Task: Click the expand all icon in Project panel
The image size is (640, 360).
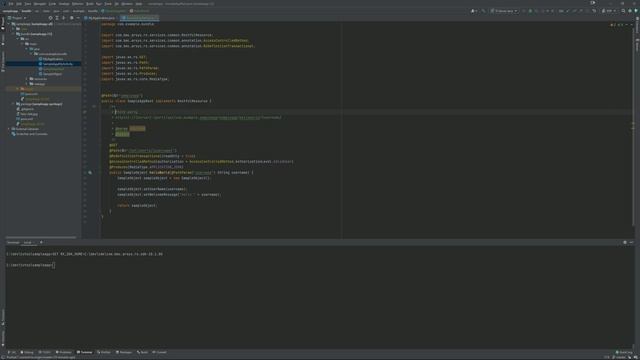Action: 57,18
